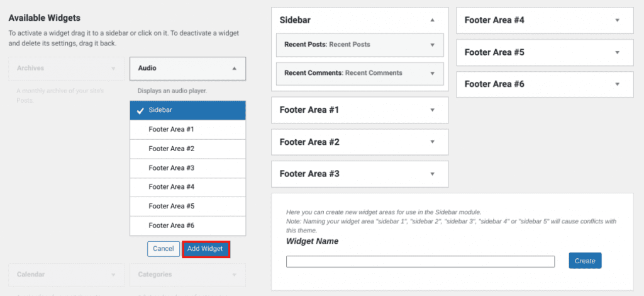Collapse the Sidebar widget area arrow
Image resolution: width=644 pixels, height=296 pixels.
tap(432, 20)
